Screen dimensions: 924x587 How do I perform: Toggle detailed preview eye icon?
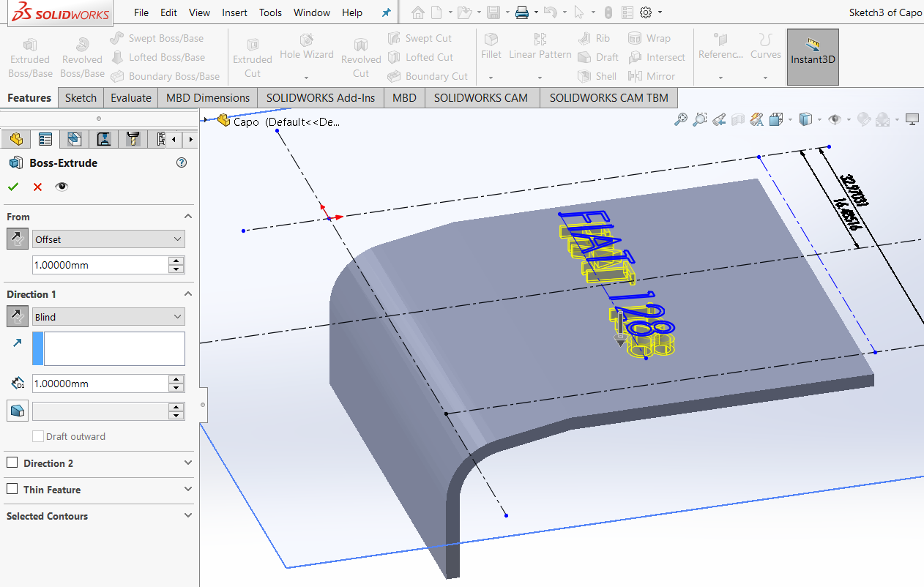click(62, 187)
